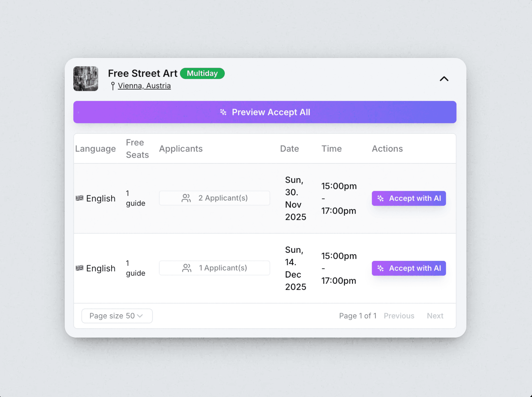
Task: Click sparkle icon on the 30 Nov Accept button
Action: pyautogui.click(x=381, y=198)
